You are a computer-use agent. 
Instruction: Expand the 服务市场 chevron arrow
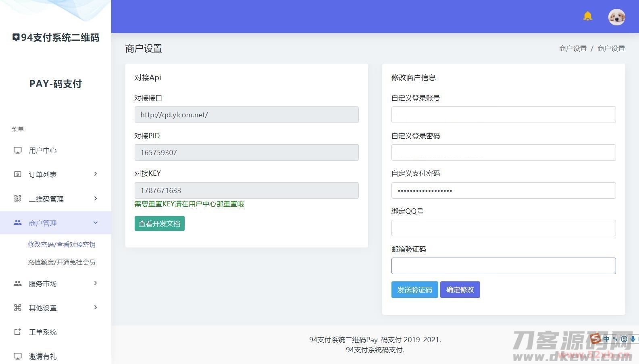click(x=96, y=283)
